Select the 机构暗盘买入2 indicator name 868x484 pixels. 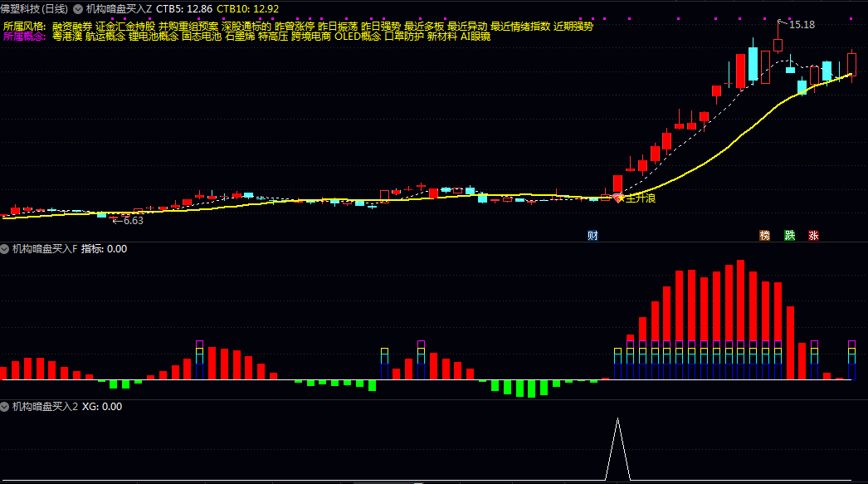click(45, 407)
